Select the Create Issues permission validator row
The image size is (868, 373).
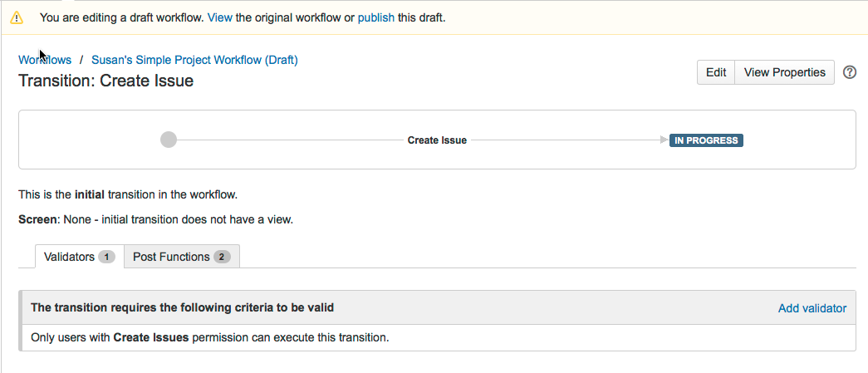(x=210, y=337)
